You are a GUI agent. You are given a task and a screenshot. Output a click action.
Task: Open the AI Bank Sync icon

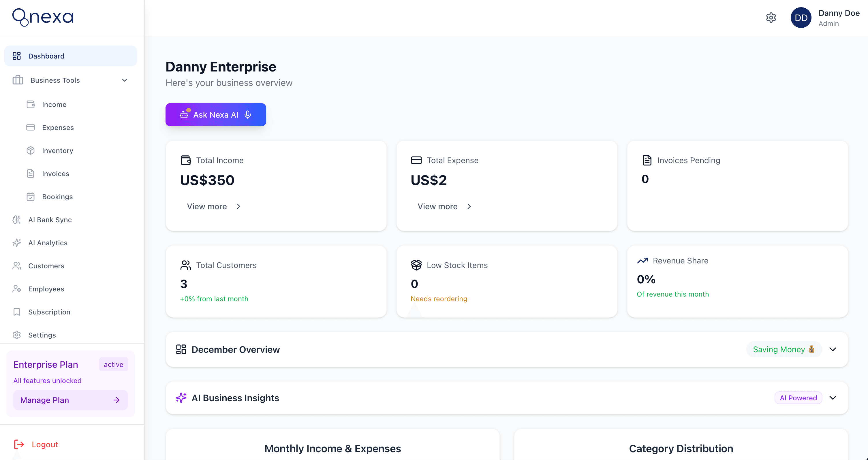click(x=17, y=220)
